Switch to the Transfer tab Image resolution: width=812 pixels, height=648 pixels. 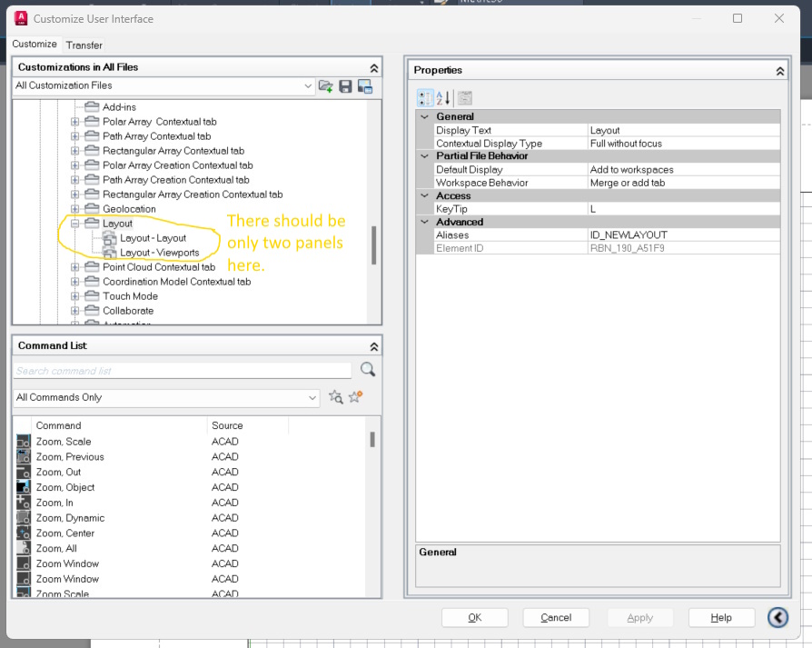(x=84, y=44)
